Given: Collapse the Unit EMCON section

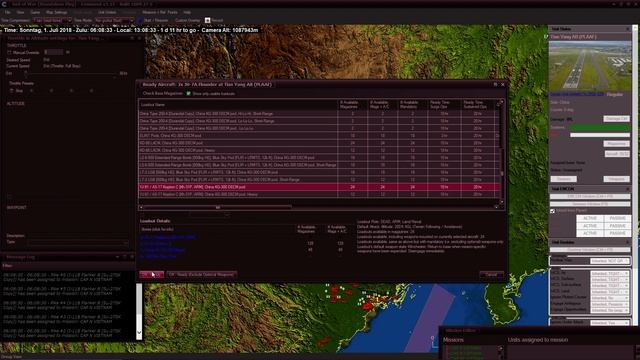Looking at the screenshot, I should click(x=627, y=189).
